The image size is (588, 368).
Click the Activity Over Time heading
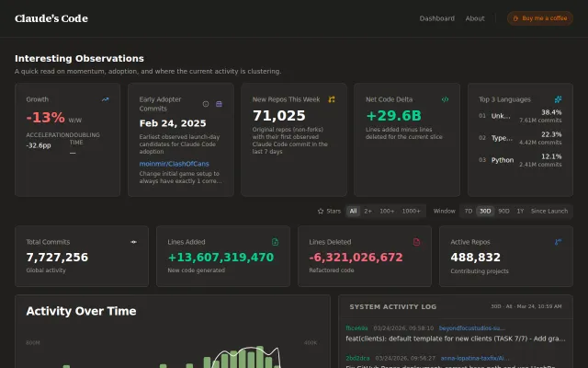pos(81,311)
